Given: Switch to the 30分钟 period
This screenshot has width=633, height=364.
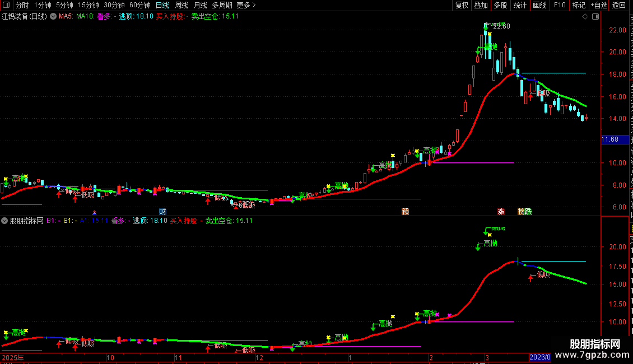Looking at the screenshot, I should click(x=114, y=5).
